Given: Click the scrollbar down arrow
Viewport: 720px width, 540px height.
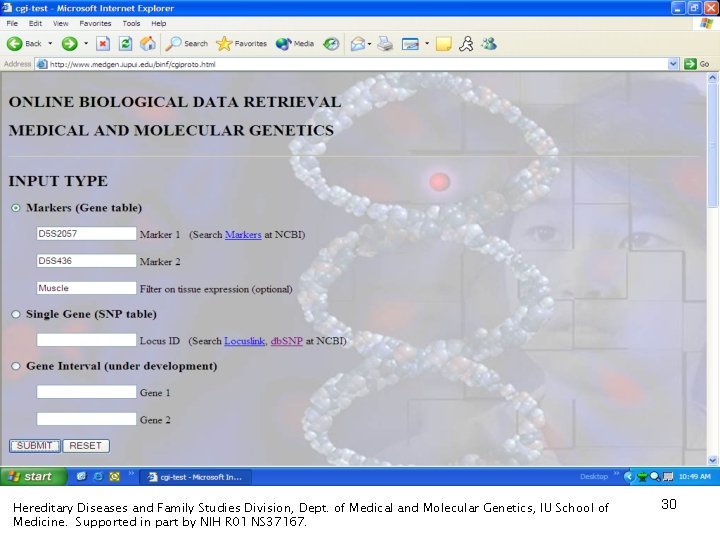Looking at the screenshot, I should [x=713, y=460].
